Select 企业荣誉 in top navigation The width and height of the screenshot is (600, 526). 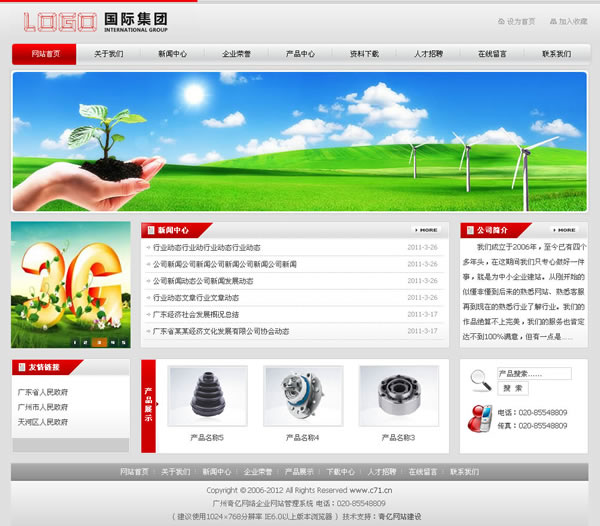pos(236,54)
